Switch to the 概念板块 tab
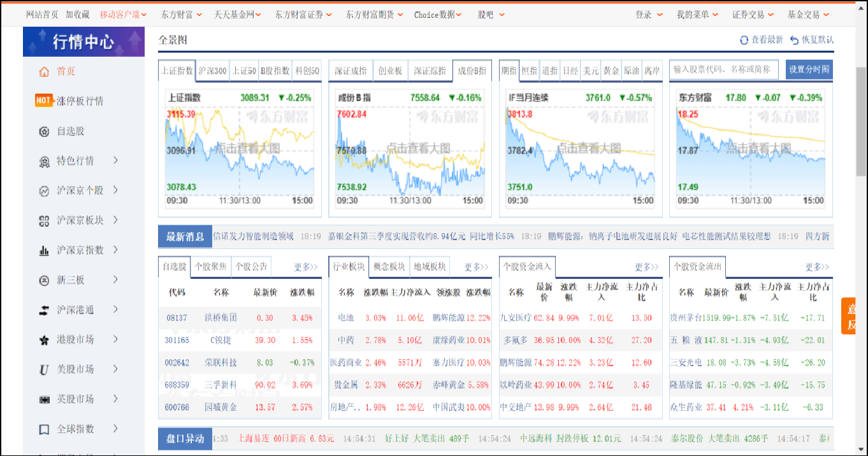Image resolution: width=868 pixels, height=456 pixels. (x=389, y=266)
